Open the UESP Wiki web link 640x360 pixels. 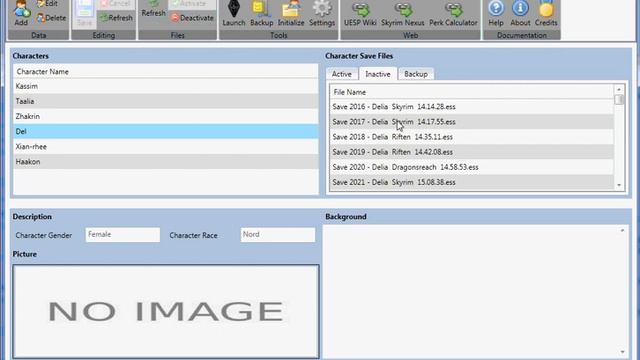pos(360,14)
